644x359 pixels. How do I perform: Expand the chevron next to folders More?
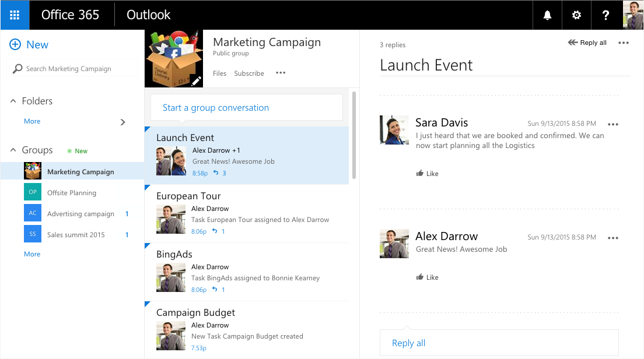[123, 122]
